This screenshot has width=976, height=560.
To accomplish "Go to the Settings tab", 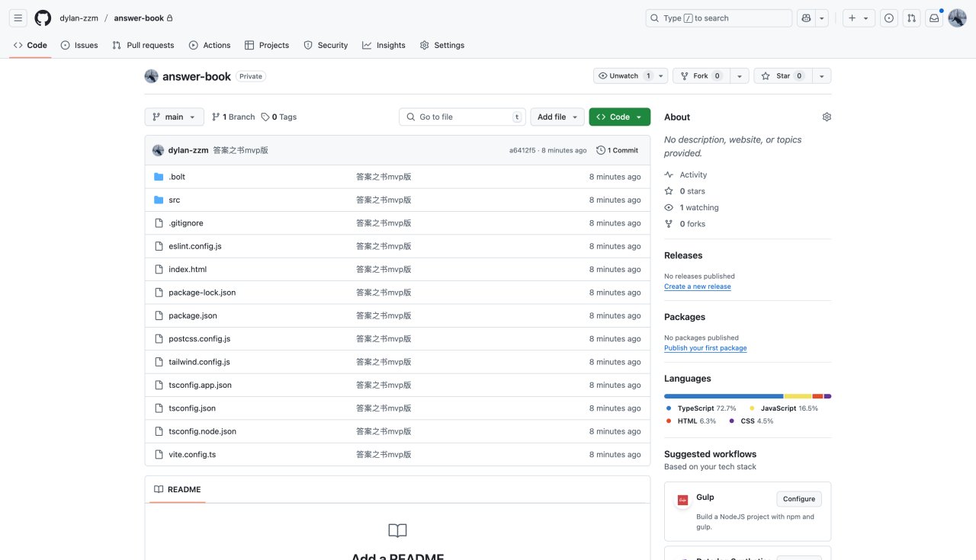I will click(441, 46).
